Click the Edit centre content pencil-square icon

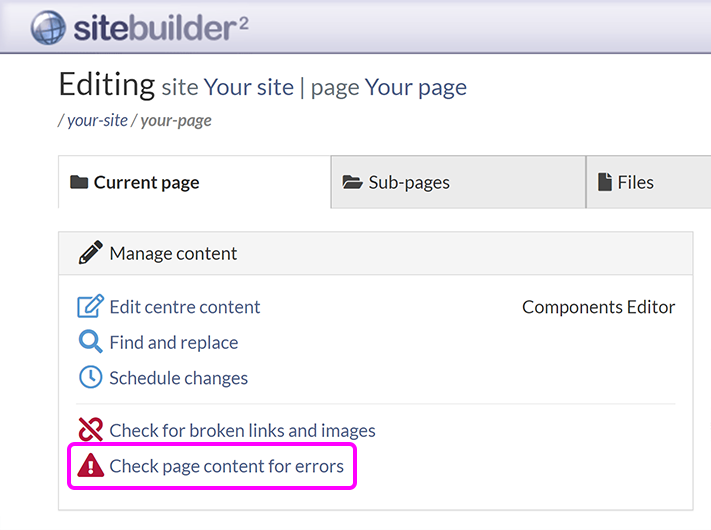90,307
